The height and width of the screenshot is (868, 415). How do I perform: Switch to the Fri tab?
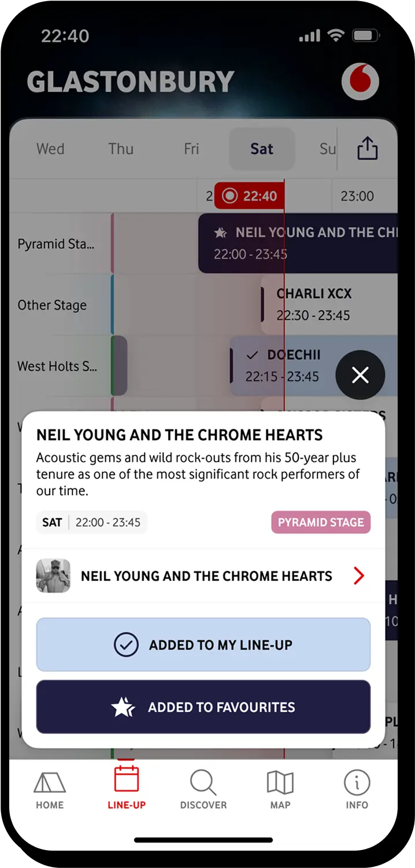coord(191,149)
